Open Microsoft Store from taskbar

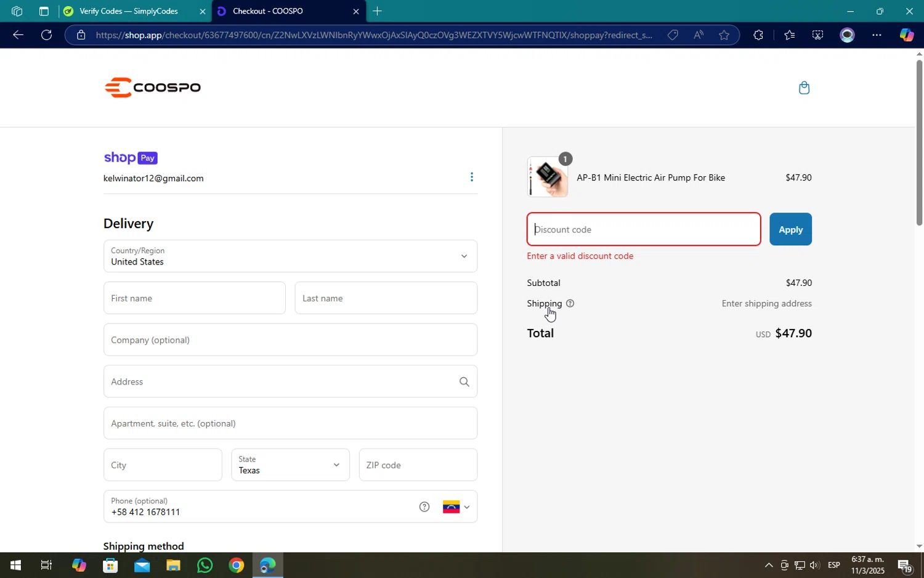110,565
